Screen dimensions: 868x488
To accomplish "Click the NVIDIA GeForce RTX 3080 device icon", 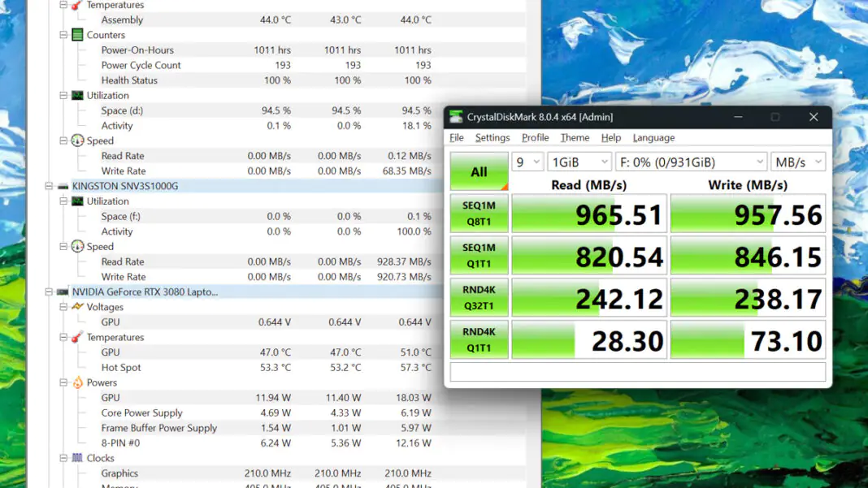I will click(63, 292).
